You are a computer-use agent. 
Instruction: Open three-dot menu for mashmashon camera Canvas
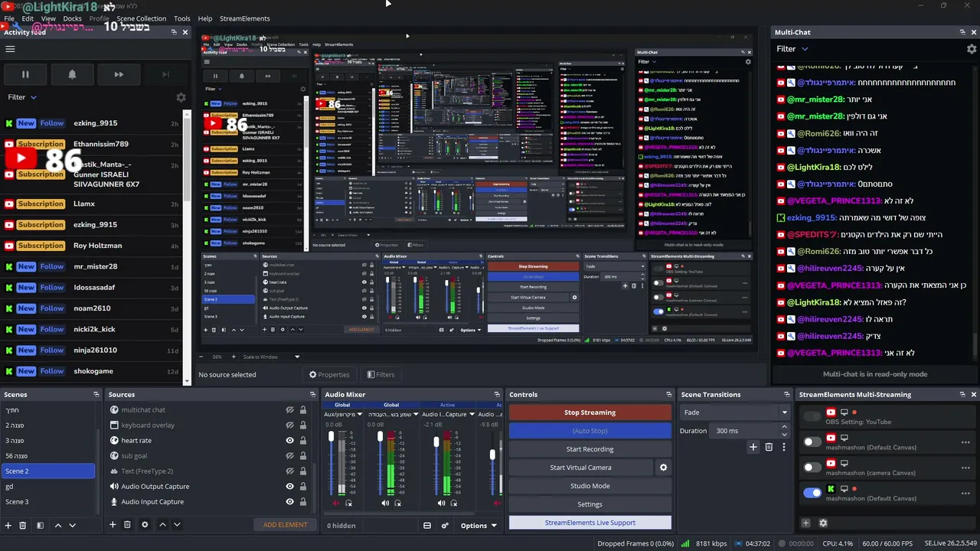coord(965,468)
